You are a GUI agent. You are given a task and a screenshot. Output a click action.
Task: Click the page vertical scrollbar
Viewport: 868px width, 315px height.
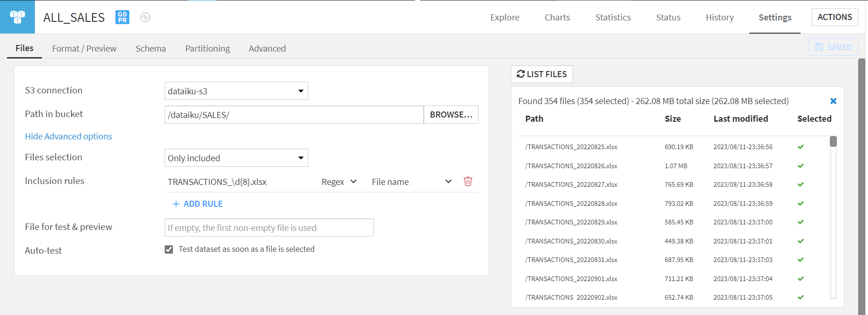pos(861,186)
